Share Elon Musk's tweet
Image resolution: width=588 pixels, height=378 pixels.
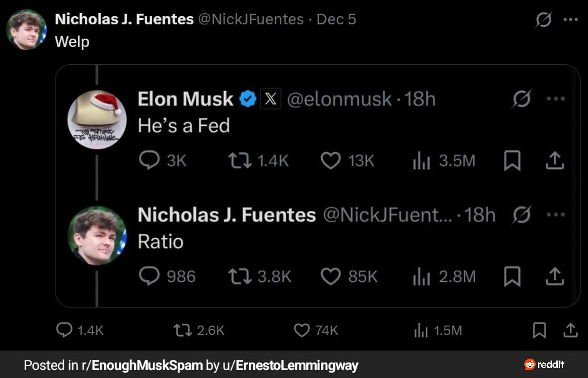[x=554, y=160]
